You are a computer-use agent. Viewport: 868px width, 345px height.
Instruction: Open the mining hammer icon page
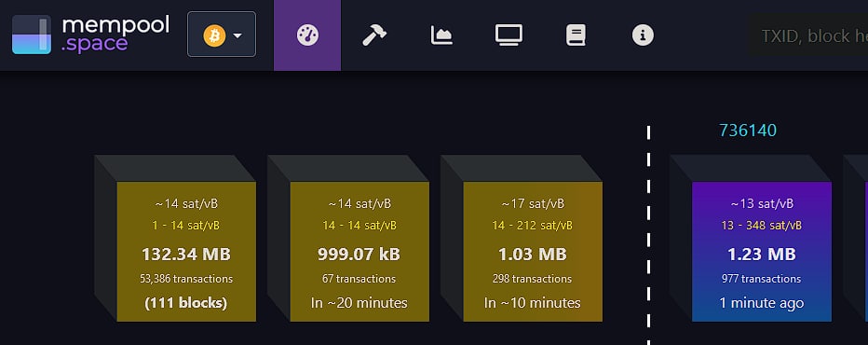coord(374,35)
